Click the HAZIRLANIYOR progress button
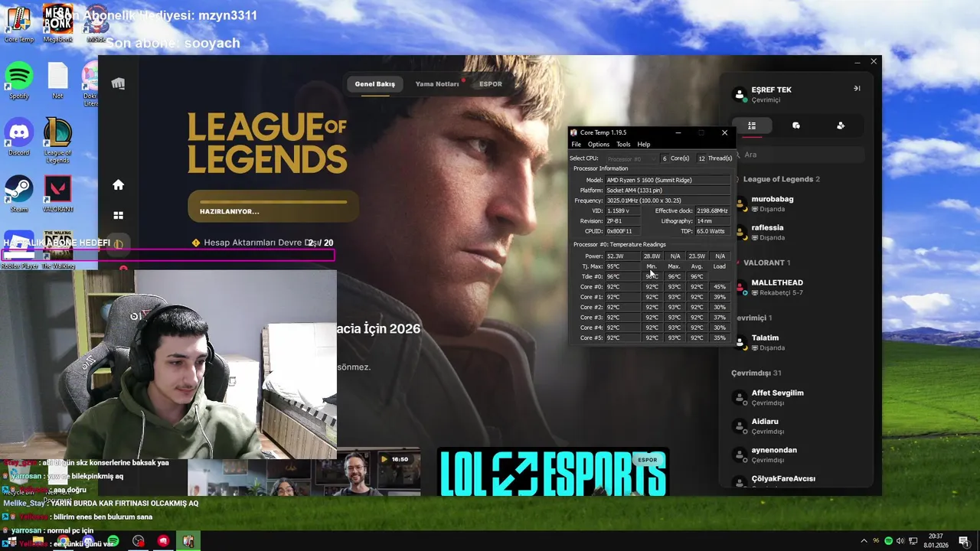Image resolution: width=980 pixels, height=551 pixels. pyautogui.click(x=273, y=207)
